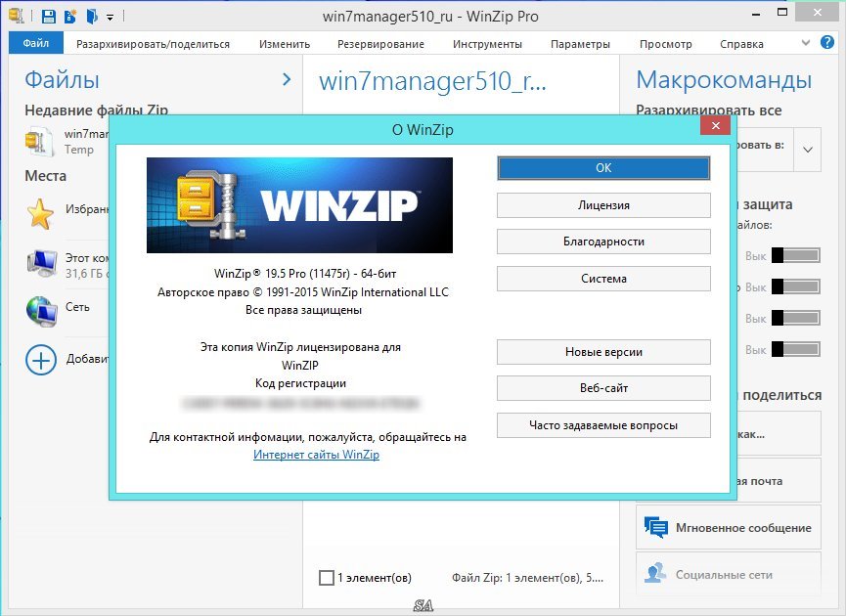Open Часто задаваемые вопросы
The height and width of the screenshot is (616, 846).
click(x=603, y=425)
